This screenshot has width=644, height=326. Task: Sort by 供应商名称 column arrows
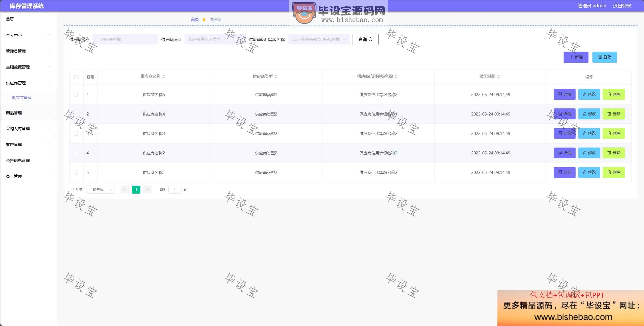164,77
